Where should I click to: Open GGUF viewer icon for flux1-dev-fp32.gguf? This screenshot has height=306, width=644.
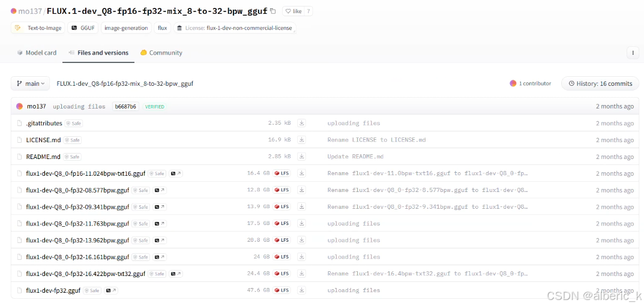point(111,290)
